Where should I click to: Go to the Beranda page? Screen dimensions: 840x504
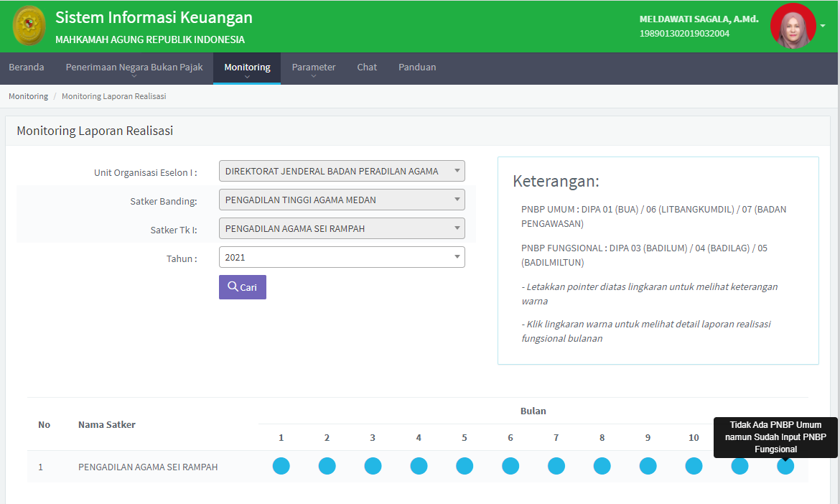coord(27,67)
